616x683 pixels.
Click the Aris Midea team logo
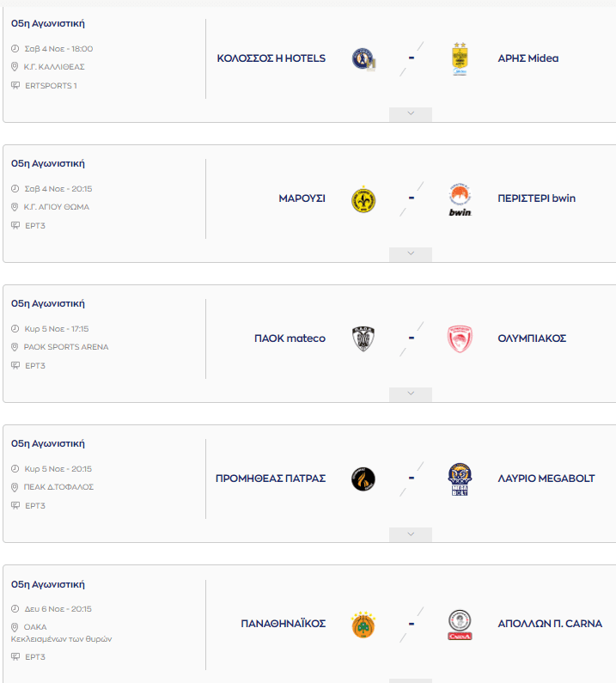(x=460, y=59)
